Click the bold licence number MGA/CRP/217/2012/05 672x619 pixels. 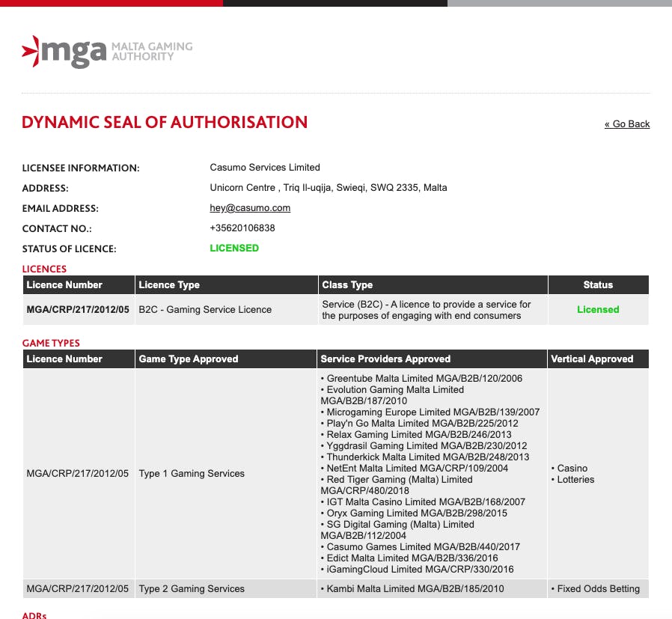(78, 310)
